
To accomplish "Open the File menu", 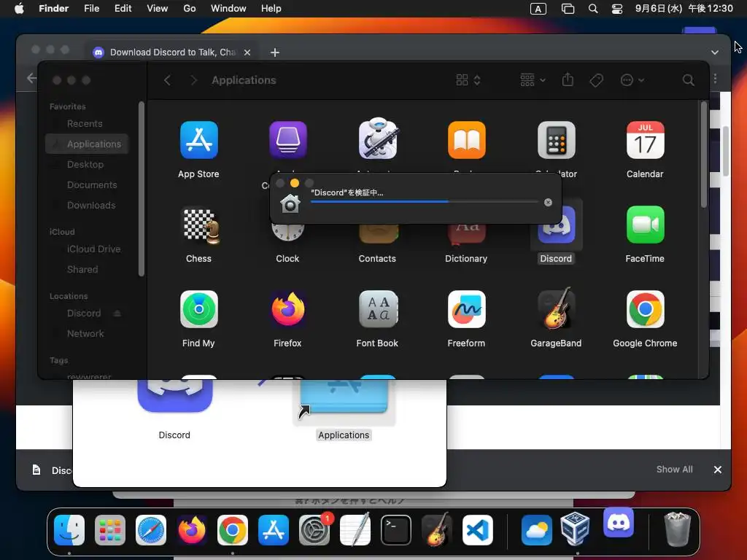I will pos(91,8).
